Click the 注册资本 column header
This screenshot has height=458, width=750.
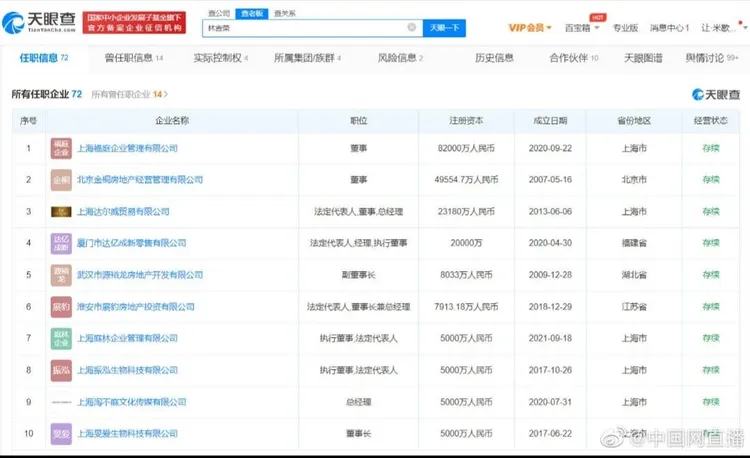point(466,120)
